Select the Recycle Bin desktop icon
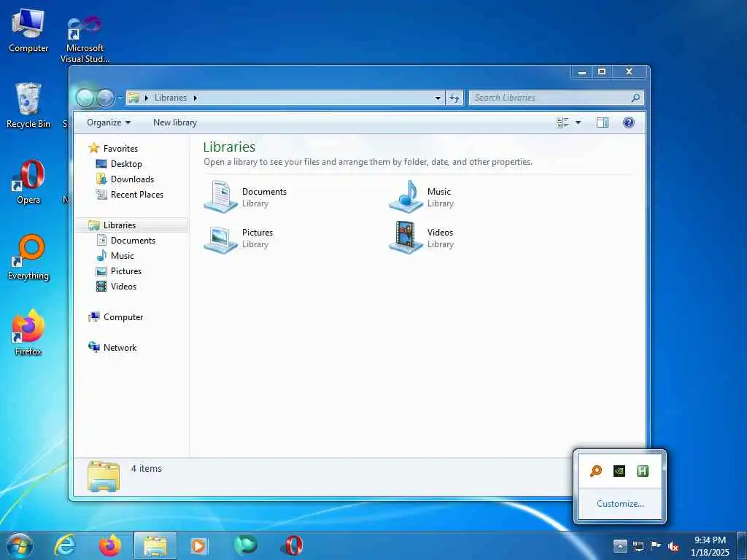The width and height of the screenshot is (747, 560). coord(28,105)
